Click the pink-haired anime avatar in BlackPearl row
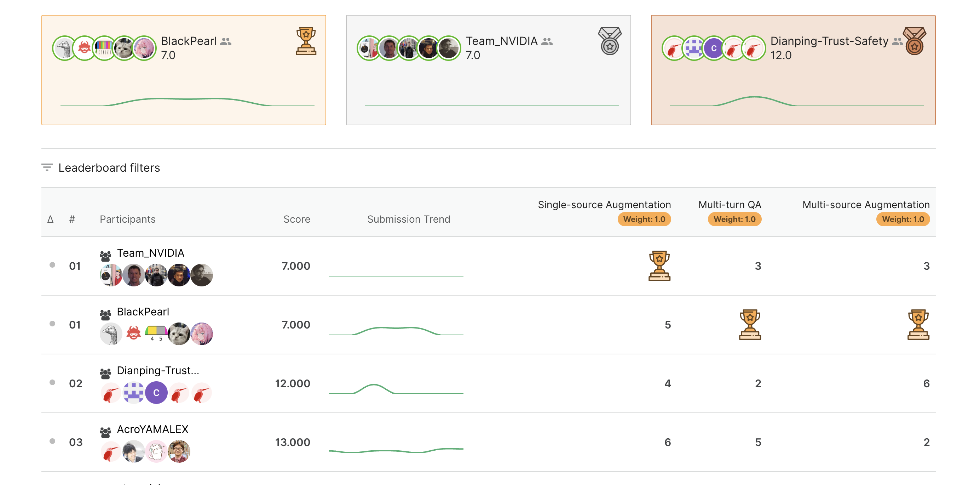 coord(201,334)
